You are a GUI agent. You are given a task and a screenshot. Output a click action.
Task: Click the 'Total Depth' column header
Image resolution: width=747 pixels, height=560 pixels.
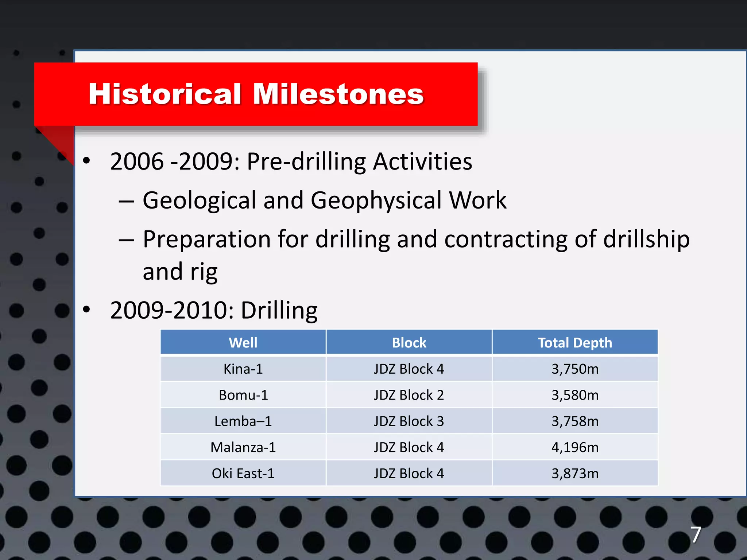pos(575,342)
